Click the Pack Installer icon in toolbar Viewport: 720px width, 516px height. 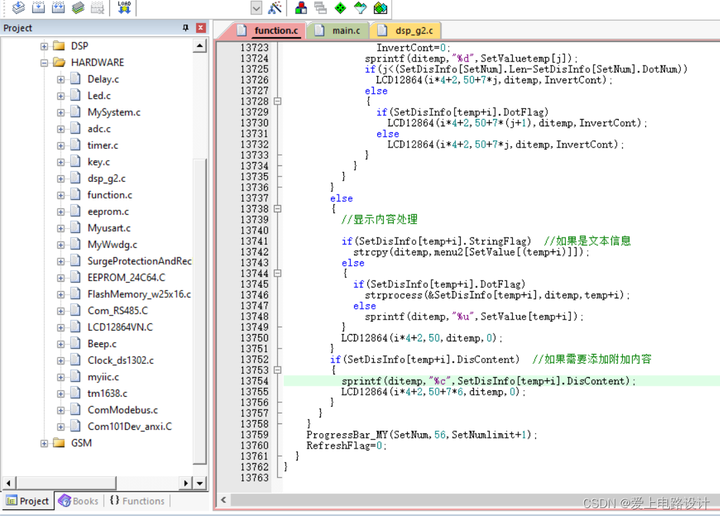coord(380,8)
